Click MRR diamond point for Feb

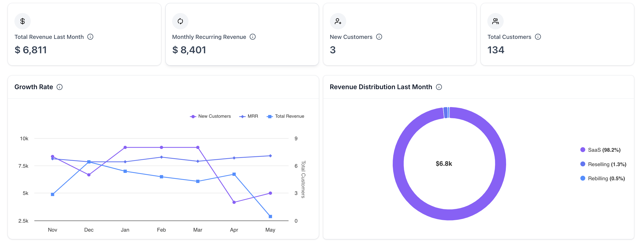coord(162,157)
